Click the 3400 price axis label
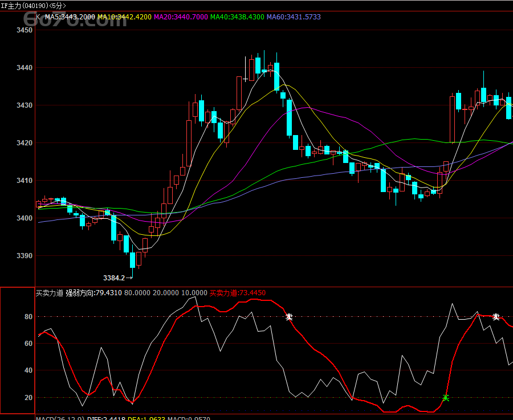The width and height of the screenshot is (513, 420). tap(25, 218)
